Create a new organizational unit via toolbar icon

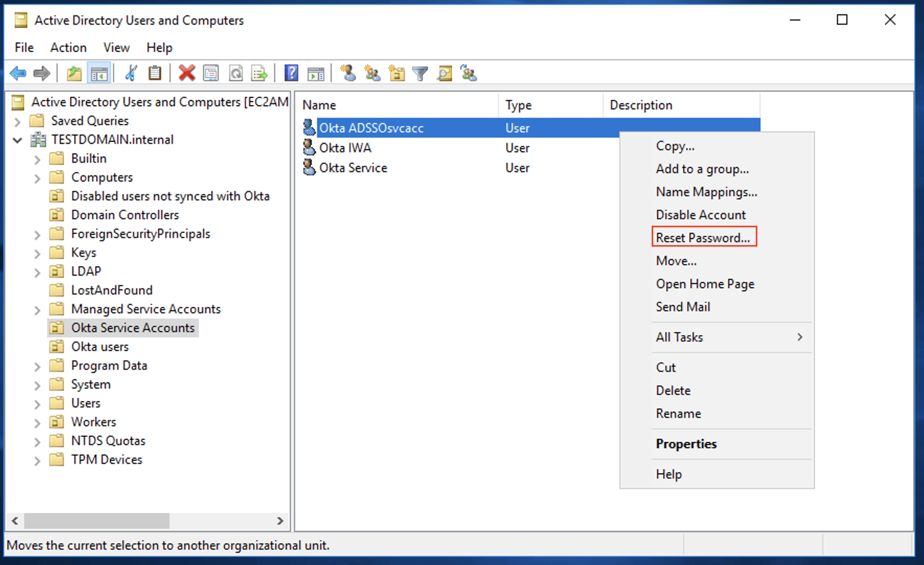pyautogui.click(x=397, y=73)
